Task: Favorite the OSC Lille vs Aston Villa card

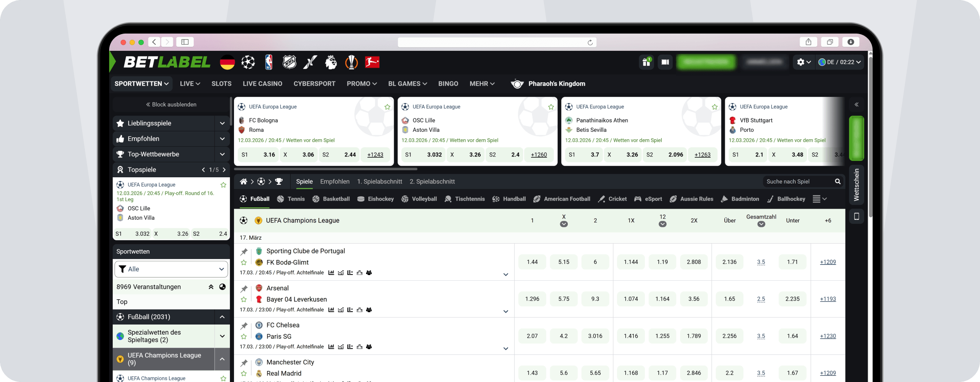Action: [x=551, y=107]
